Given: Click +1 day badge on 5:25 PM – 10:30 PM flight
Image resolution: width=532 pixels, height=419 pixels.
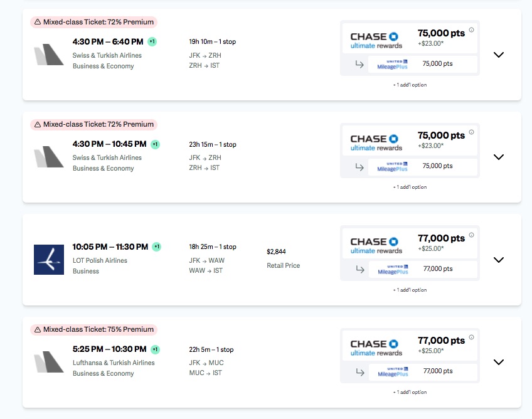Looking at the screenshot, I should pos(154,349).
